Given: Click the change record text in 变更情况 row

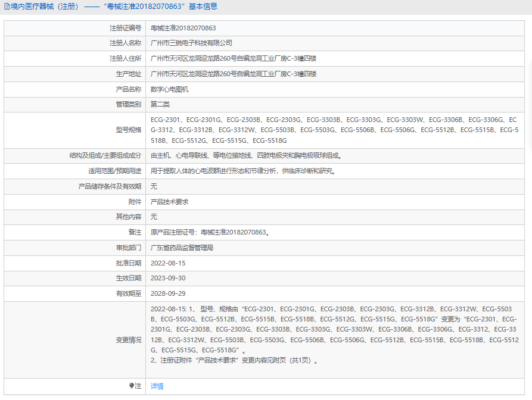Looking at the screenshot, I should click(335, 335).
